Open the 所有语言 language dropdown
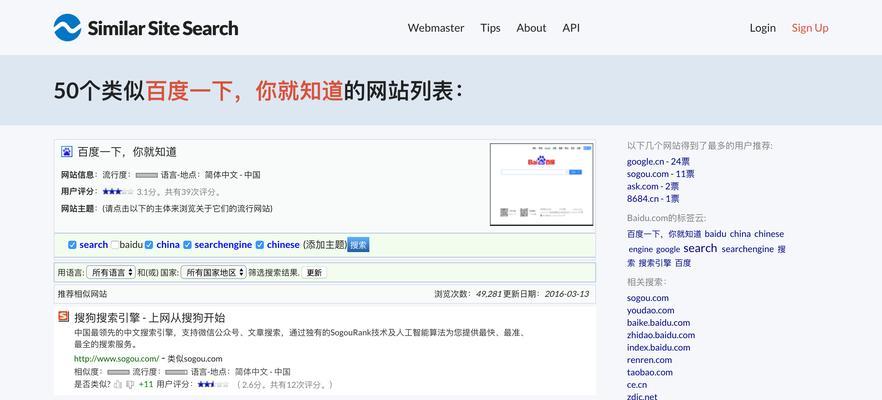Image resolution: width=882 pixels, height=400 pixels. click(111, 272)
